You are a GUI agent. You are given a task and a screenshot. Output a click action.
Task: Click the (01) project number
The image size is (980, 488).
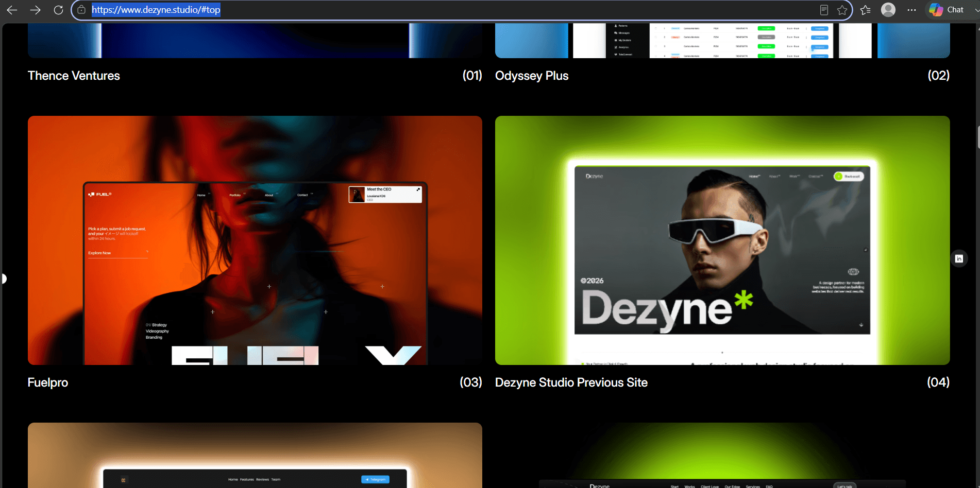pos(472,76)
